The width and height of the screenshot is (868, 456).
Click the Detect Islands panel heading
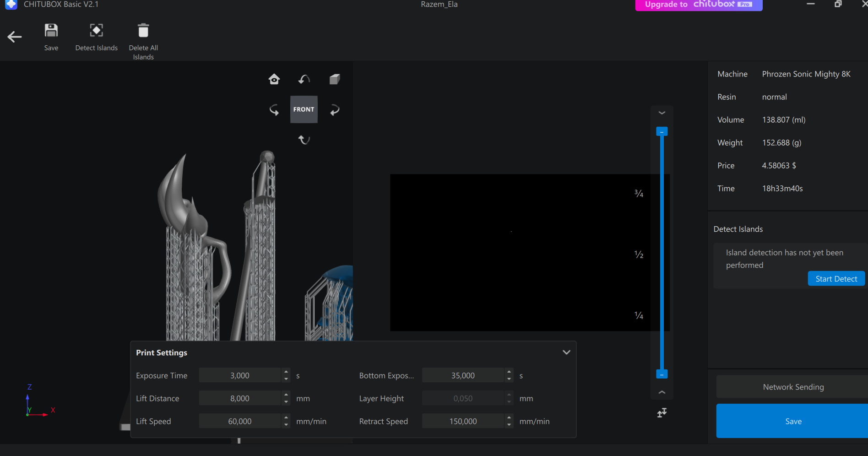(738, 229)
